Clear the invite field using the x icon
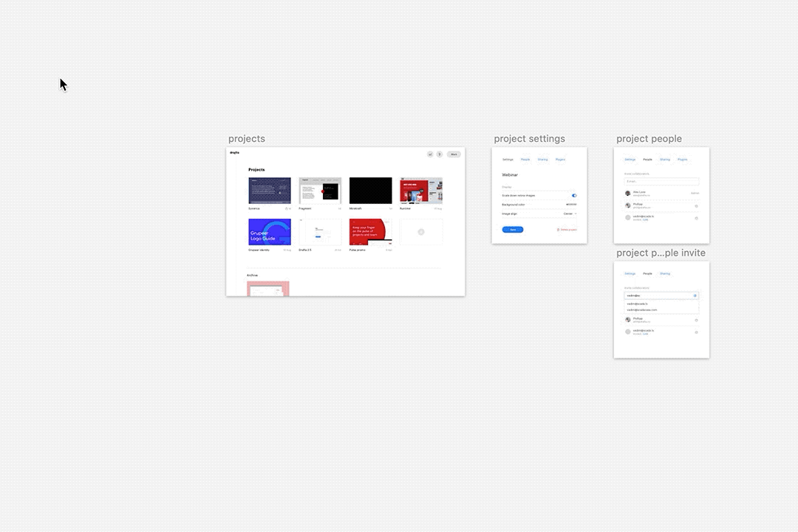The width and height of the screenshot is (798, 532). click(695, 296)
